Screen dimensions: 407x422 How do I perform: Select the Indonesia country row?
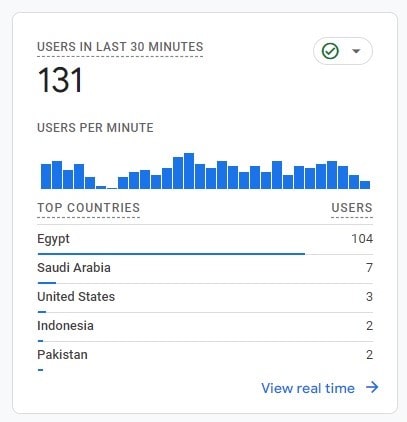click(x=205, y=327)
